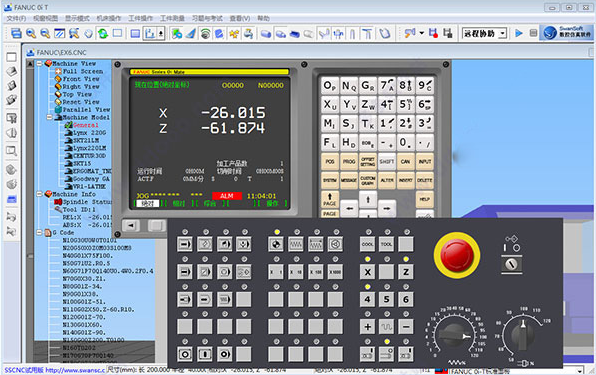Click the POS key on the keypad
This screenshot has height=375, width=596.
[x=330, y=161]
